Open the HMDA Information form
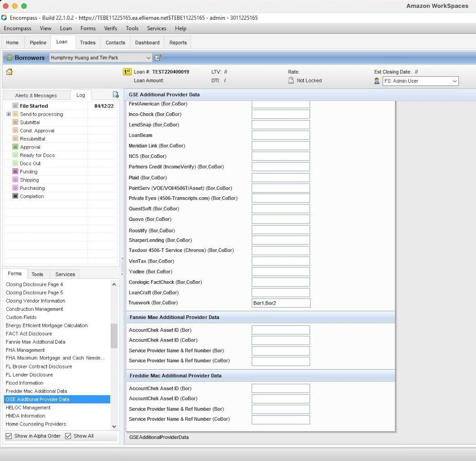 (25, 416)
